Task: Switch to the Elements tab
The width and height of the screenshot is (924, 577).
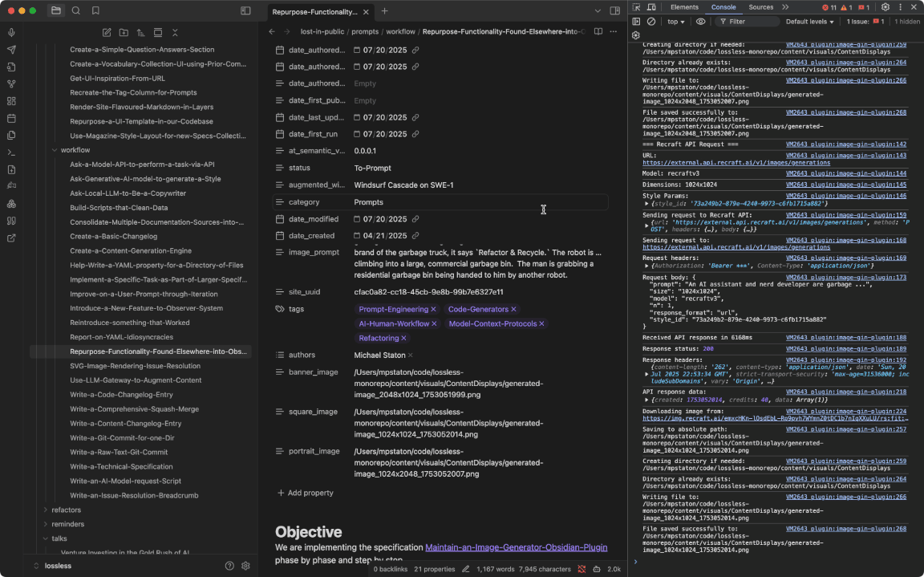Action: 684,7
